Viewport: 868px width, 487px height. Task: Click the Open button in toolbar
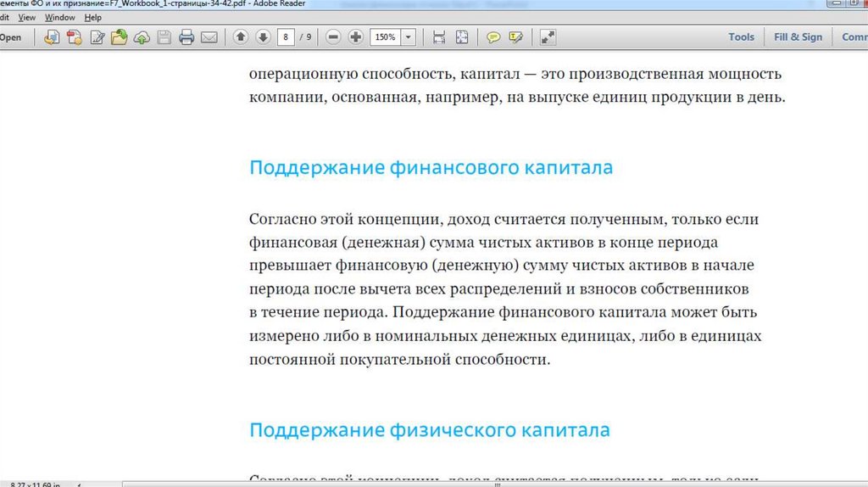click(10, 37)
